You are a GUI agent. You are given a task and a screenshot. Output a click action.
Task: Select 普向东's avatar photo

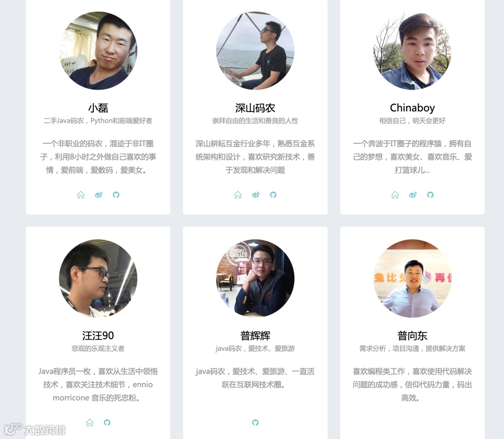click(x=413, y=279)
